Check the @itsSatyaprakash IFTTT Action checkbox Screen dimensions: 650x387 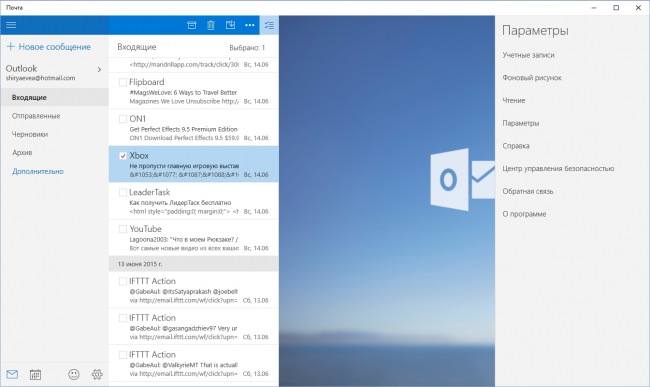pyautogui.click(x=123, y=281)
